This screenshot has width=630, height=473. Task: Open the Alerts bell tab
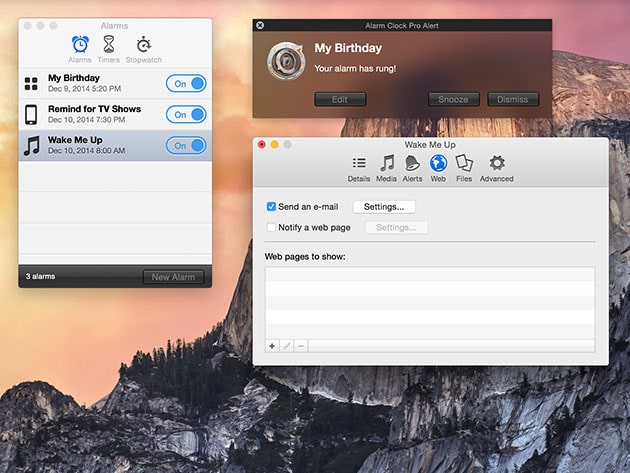pyautogui.click(x=412, y=169)
